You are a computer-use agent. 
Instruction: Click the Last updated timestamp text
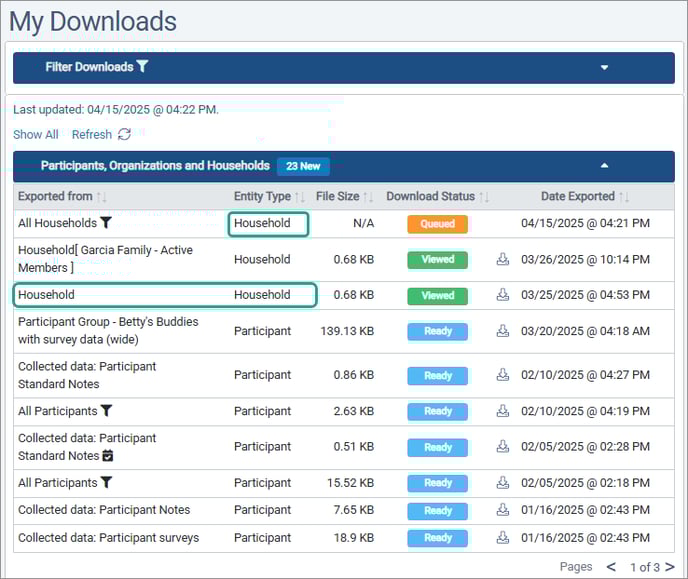(x=116, y=110)
